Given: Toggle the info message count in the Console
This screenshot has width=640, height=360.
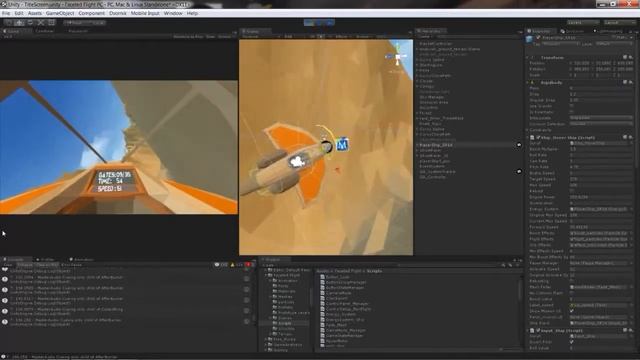Looking at the screenshot, I should pyautogui.click(x=221, y=265).
